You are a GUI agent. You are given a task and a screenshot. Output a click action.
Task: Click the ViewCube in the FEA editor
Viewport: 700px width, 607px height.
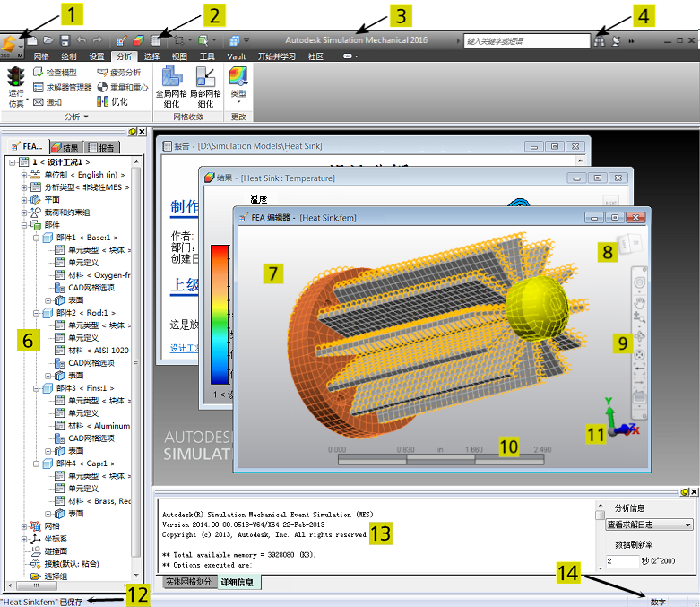pos(629,243)
